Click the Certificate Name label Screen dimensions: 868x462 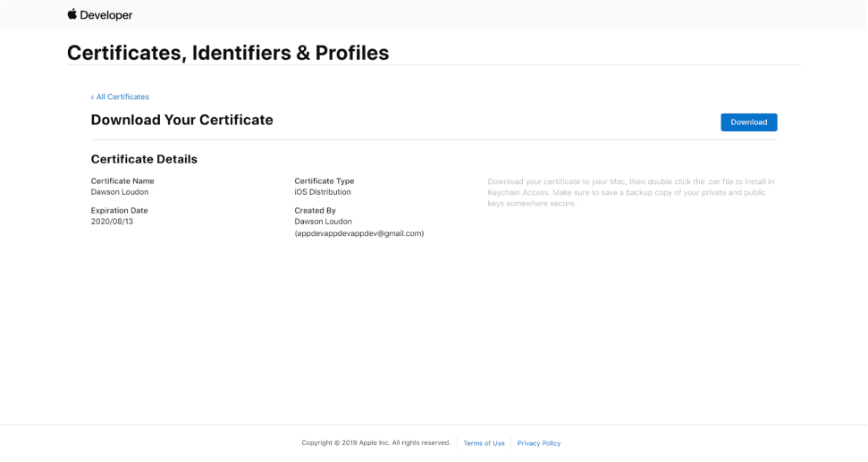click(122, 181)
